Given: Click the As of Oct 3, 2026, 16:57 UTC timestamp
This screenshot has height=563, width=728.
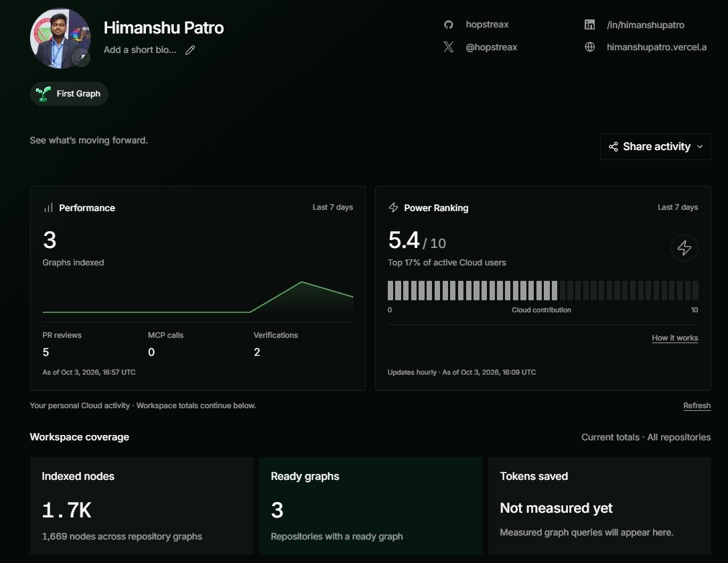Looking at the screenshot, I should (x=88, y=372).
